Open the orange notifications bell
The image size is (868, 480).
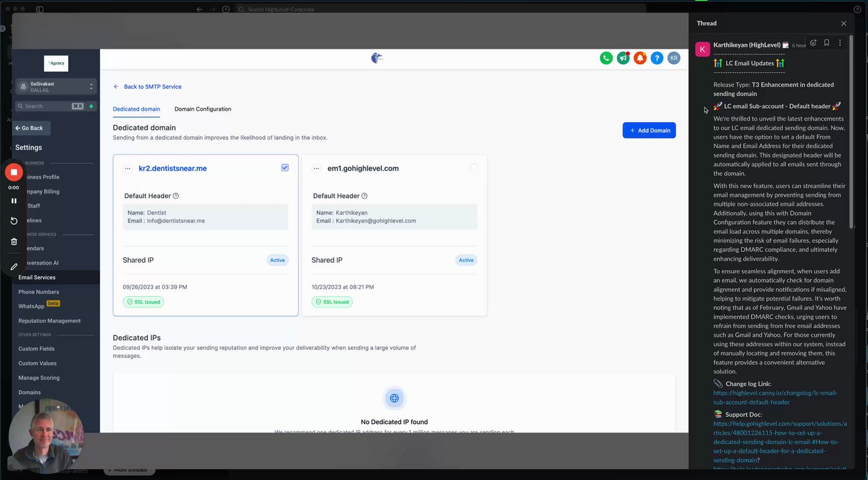640,58
